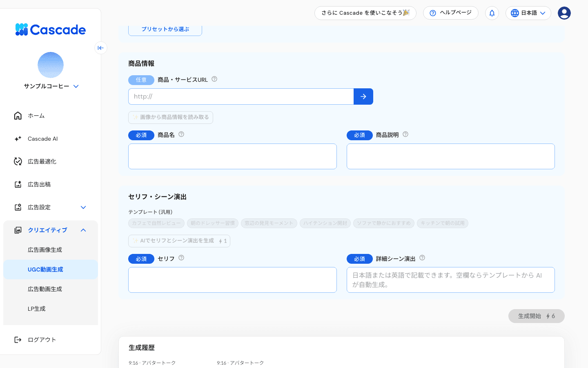Click the 商品情報 section heading

point(141,64)
